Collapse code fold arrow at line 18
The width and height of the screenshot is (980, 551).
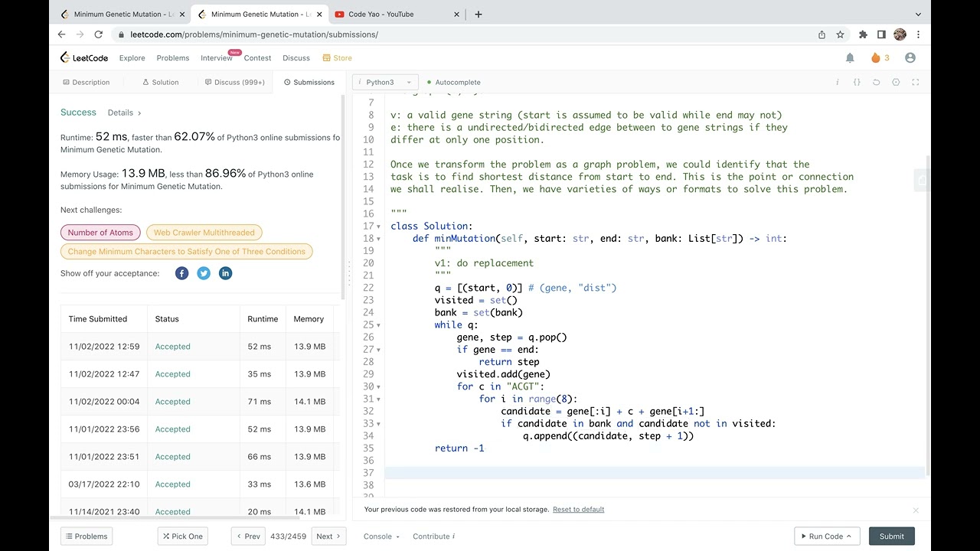(378, 239)
